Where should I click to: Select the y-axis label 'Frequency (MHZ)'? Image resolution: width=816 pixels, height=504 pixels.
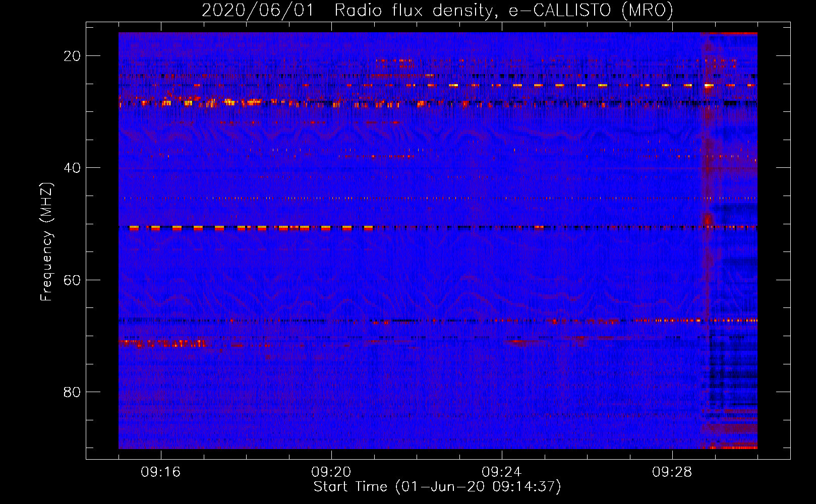(46, 242)
